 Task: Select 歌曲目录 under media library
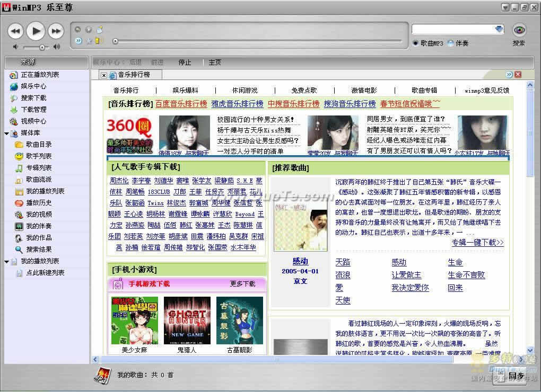pyautogui.click(x=39, y=145)
